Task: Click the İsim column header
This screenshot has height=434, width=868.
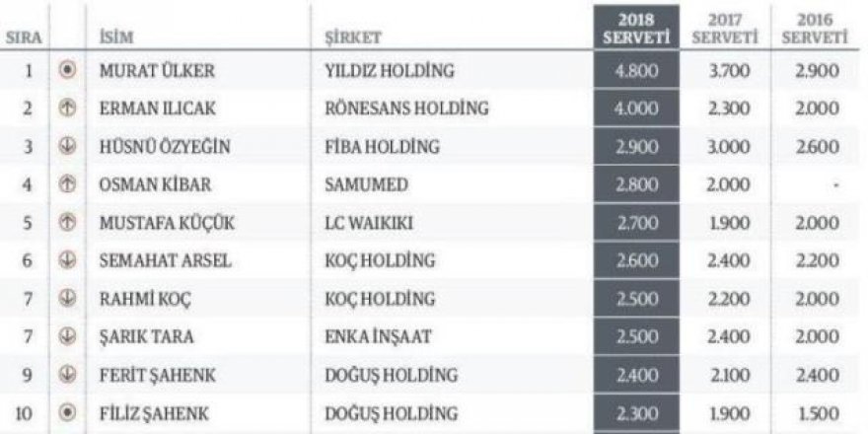Action: tap(118, 38)
